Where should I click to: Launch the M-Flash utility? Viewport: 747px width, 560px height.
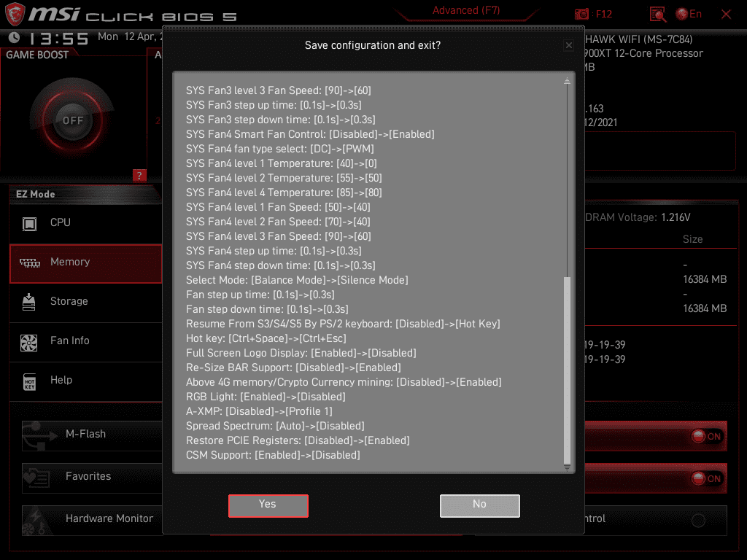click(92, 435)
